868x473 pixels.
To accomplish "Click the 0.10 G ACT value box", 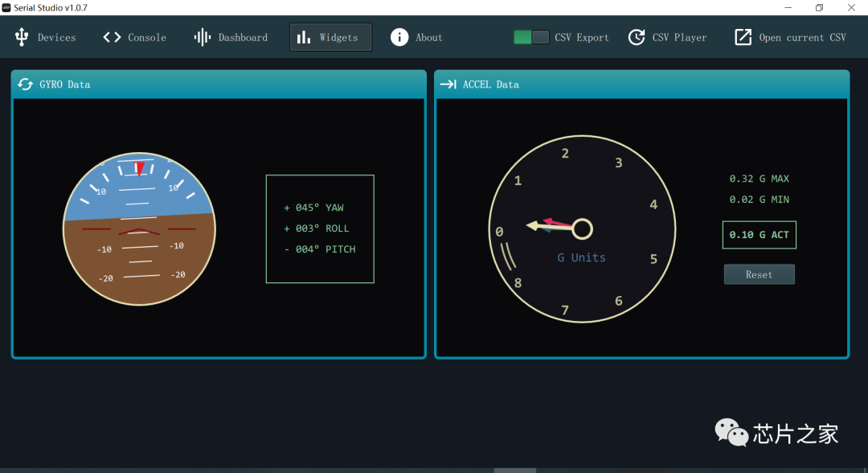I will tap(759, 235).
